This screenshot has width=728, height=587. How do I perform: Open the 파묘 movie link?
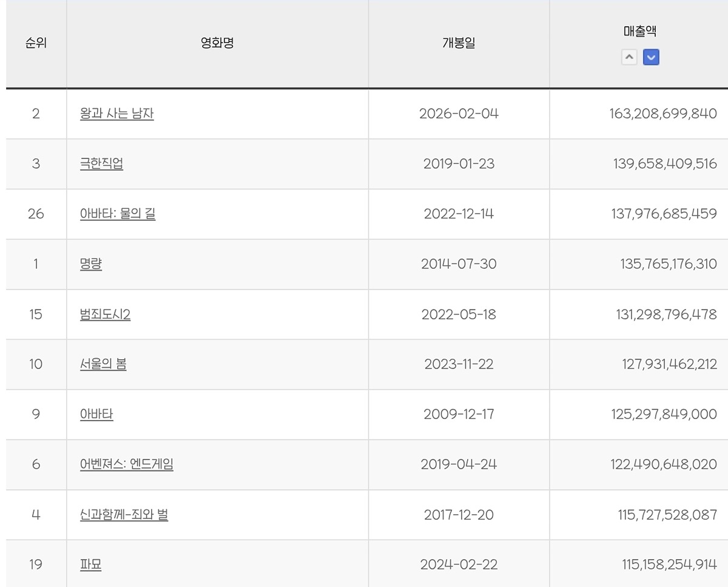[x=91, y=565]
